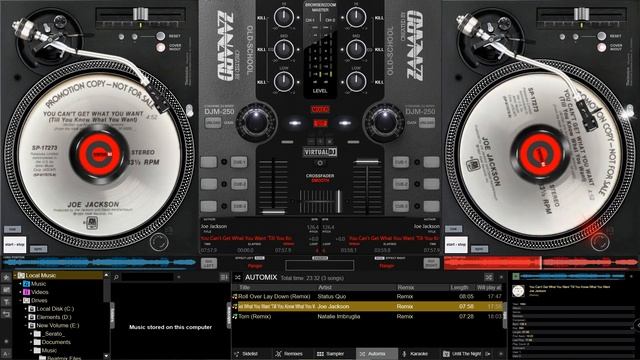This screenshot has width=640, height=360.
Task: Click the search magnifier icon
Action: coord(116,277)
